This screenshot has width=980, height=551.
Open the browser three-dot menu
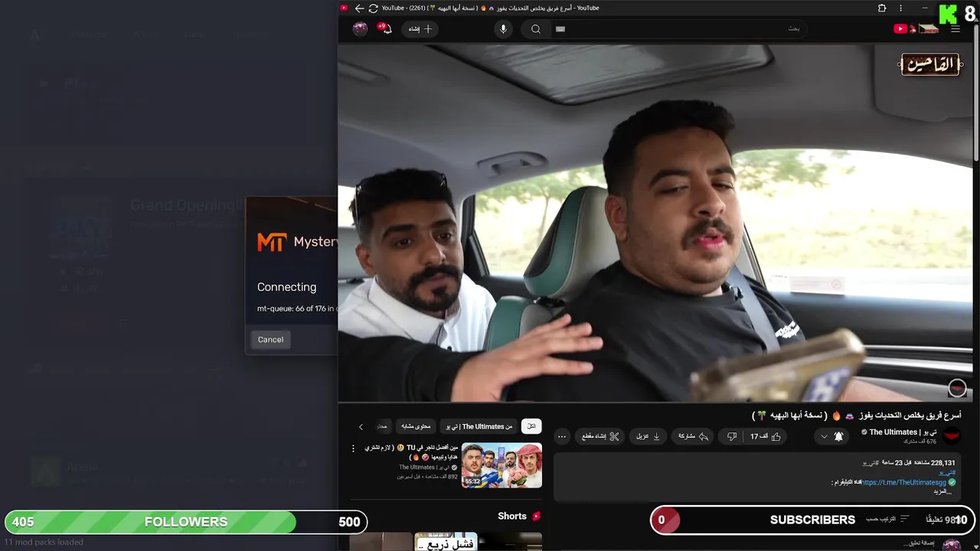[x=900, y=8]
